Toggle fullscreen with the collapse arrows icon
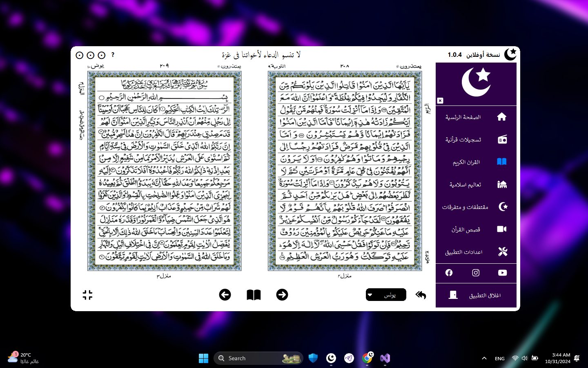 87,295
